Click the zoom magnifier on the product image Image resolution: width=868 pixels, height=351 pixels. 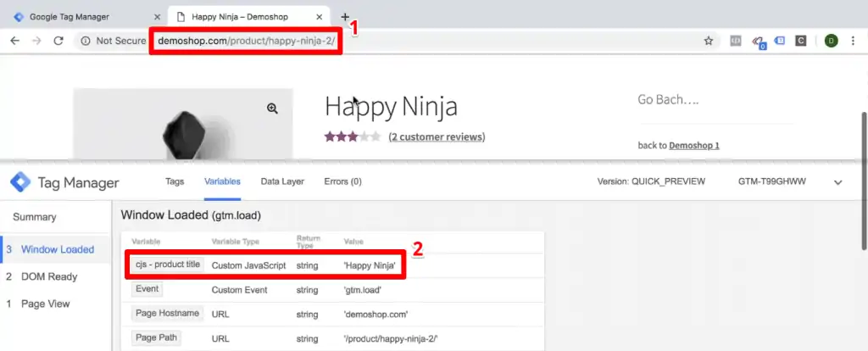[x=272, y=109]
